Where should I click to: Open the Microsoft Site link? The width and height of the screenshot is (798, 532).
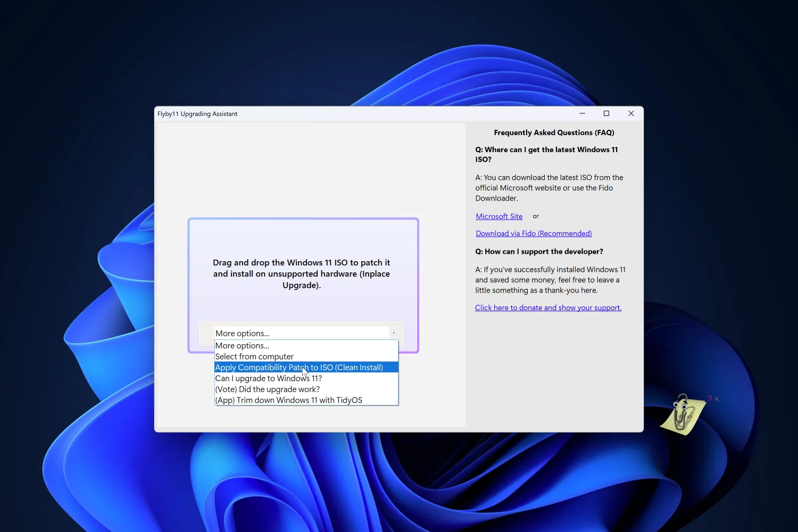(x=499, y=217)
